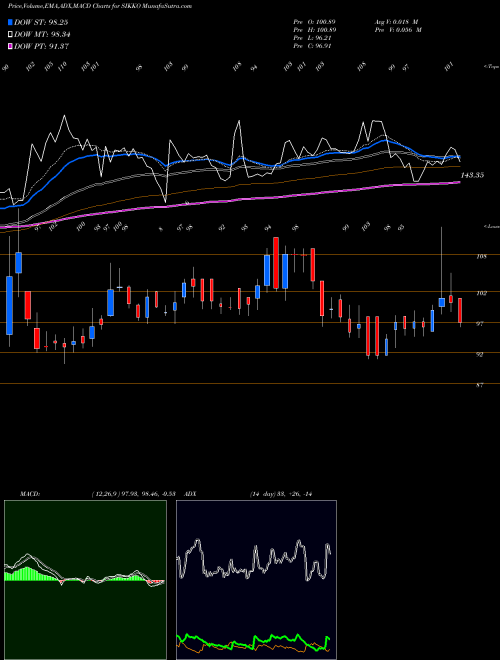Click the 'ADX' panel heading
The width and height of the screenshot is (500, 660).
coord(190,494)
